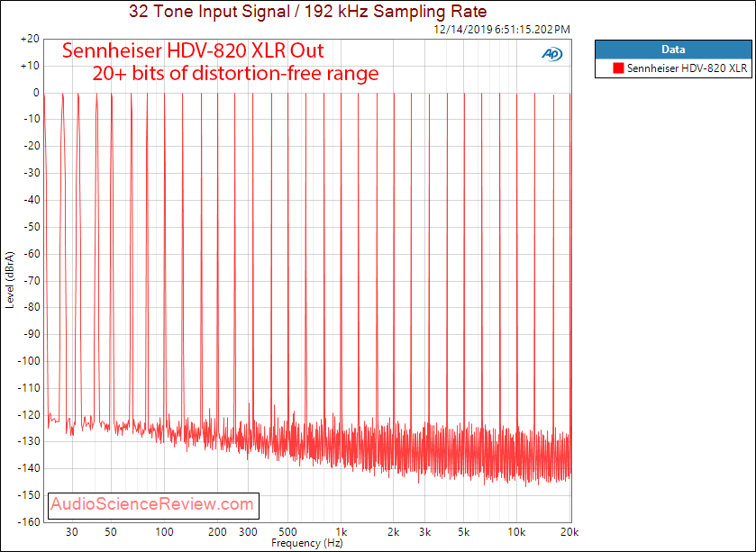Click the "-120" y-axis tick label
This screenshot has height=552, width=756.
click(x=29, y=415)
